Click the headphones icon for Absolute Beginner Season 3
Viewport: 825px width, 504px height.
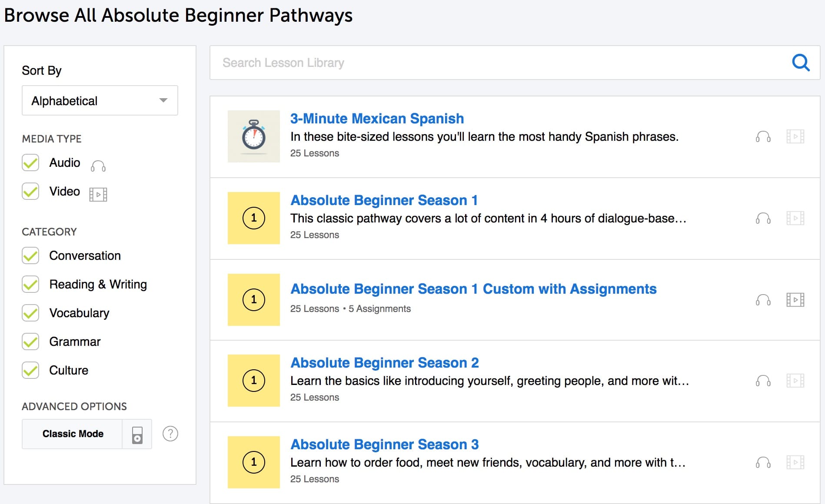click(763, 462)
